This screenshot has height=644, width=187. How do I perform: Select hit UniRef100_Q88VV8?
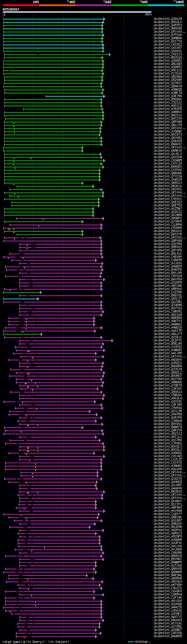tap(168, 569)
